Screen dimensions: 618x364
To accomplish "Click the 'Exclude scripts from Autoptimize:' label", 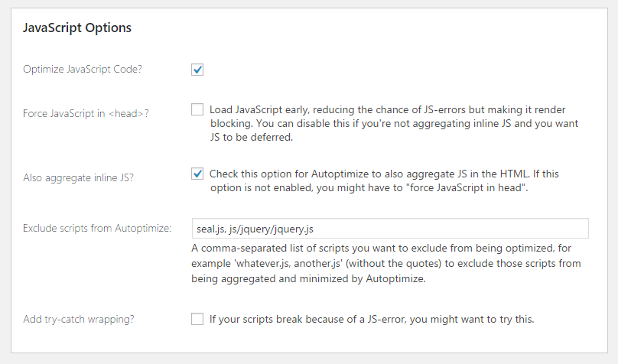I will tap(97, 228).
